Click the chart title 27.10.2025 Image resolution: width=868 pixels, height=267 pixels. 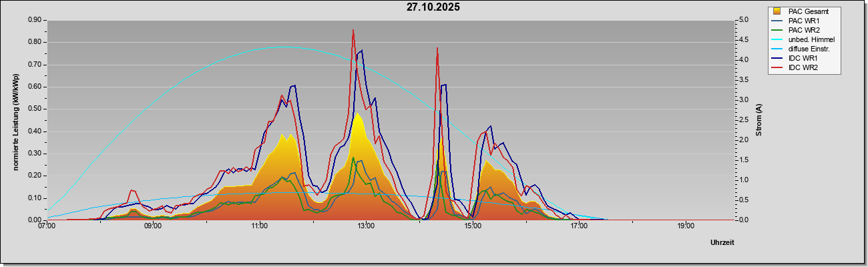tap(433, 7)
